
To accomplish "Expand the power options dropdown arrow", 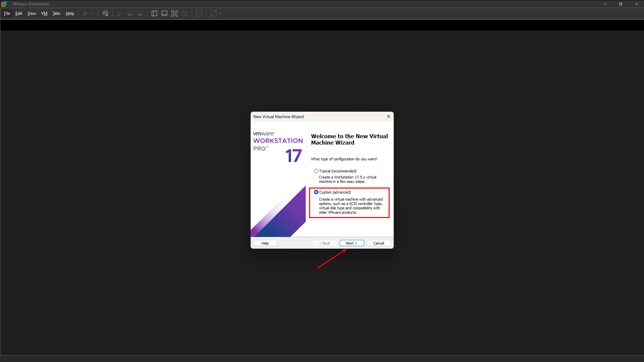I will coord(93,13).
